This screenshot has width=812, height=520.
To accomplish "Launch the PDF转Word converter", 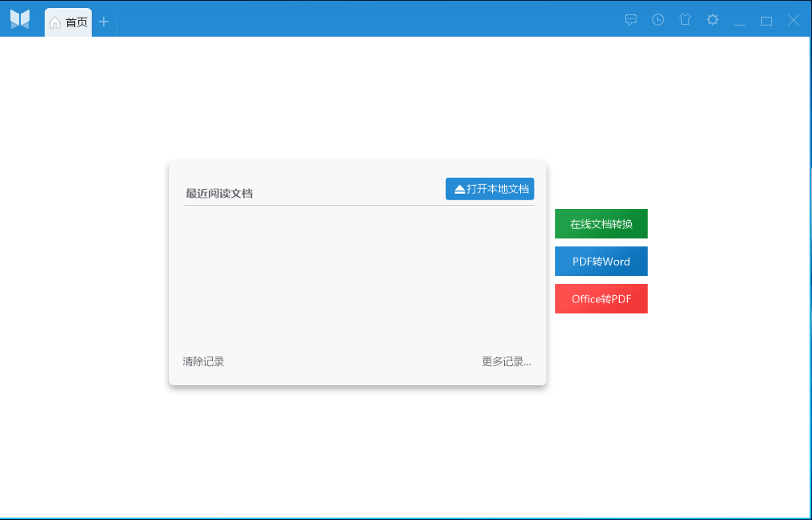I will coord(601,262).
